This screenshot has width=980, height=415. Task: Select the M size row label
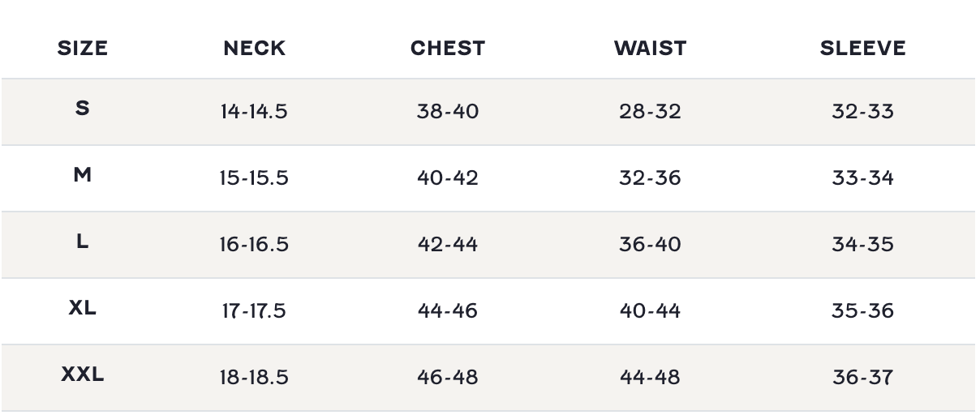click(x=83, y=175)
